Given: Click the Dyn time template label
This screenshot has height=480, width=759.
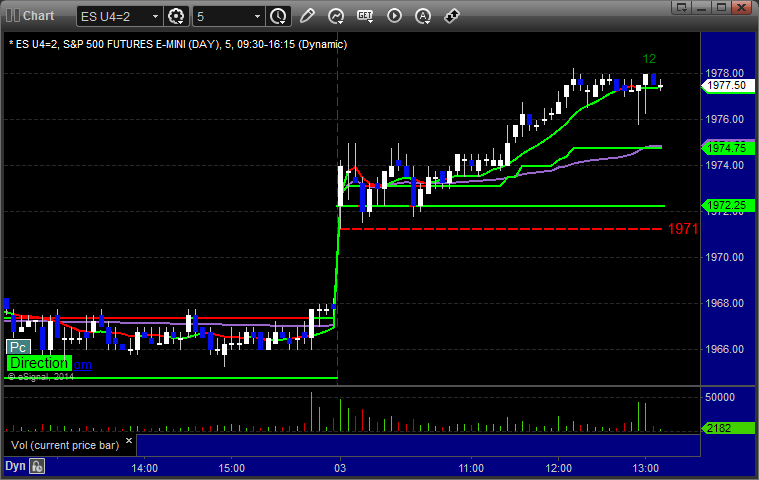Looking at the screenshot, I should click(x=15, y=466).
